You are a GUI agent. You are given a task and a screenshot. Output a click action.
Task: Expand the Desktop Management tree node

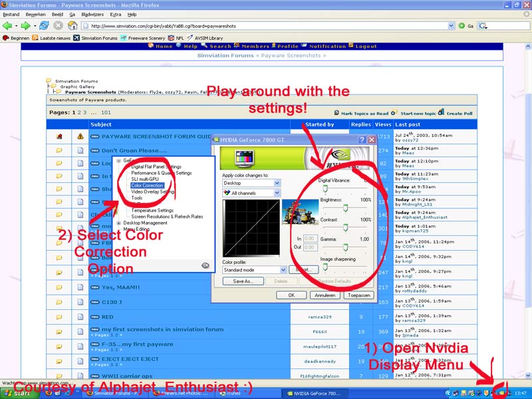click(119, 223)
